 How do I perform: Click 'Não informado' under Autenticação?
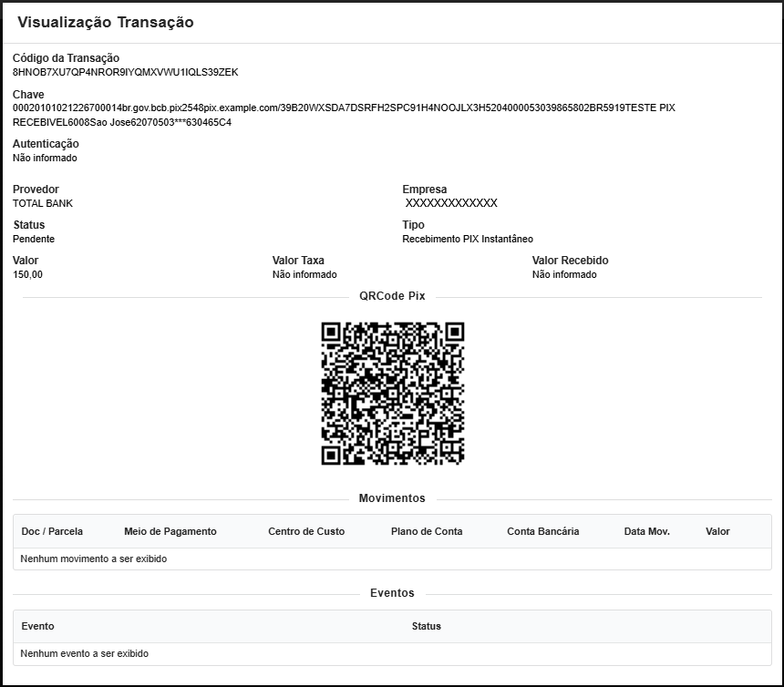coord(45,158)
